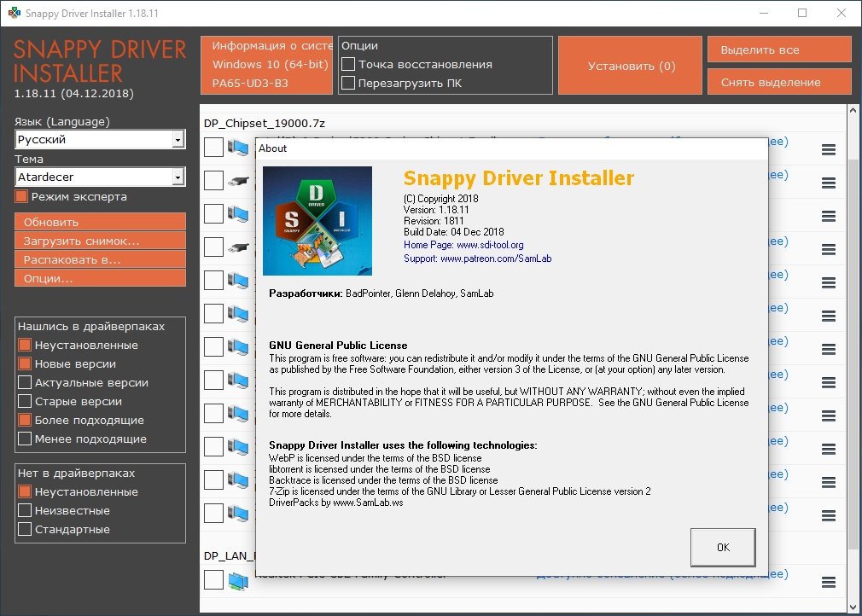This screenshot has width=862, height=616.
Task: Tick checkbox of first row under DP_Chipset_19000.7z
Action: (213, 148)
